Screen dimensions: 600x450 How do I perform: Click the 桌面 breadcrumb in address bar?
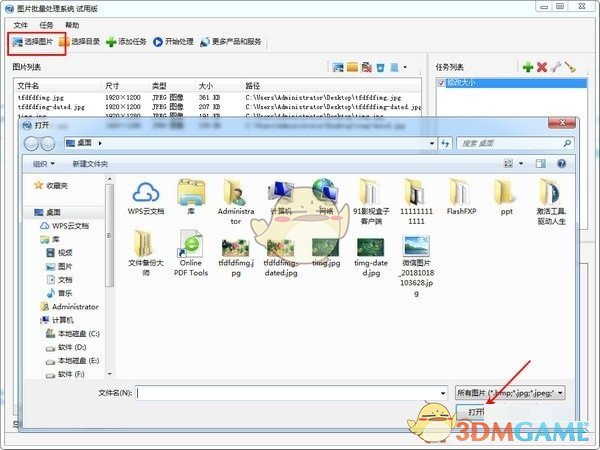coord(84,143)
